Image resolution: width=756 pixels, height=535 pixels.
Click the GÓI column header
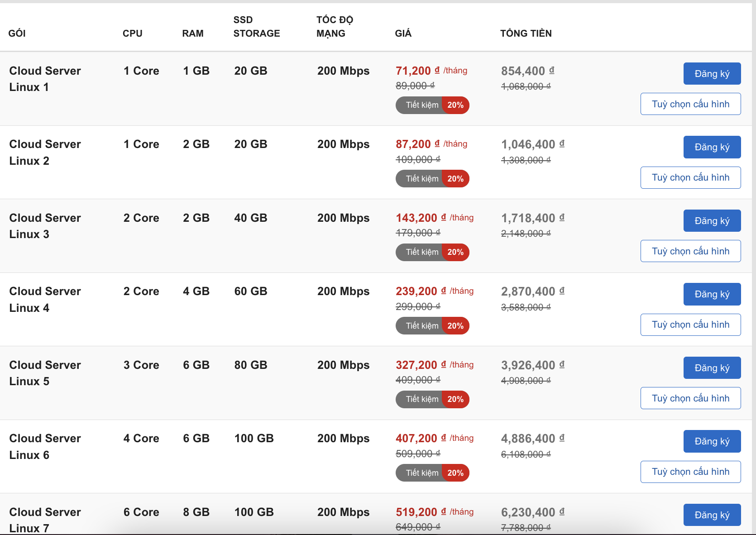coord(17,33)
